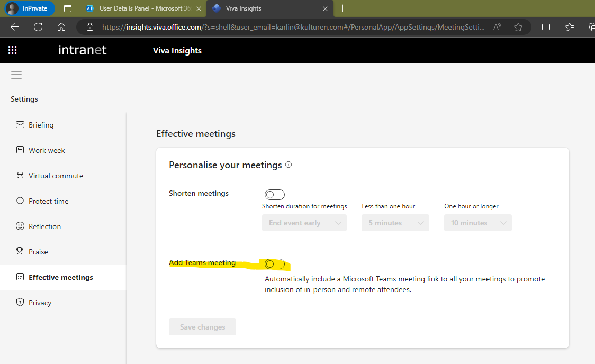The height and width of the screenshot is (364, 595).
Task: Close the Viva Insights tab
Action: pos(325,8)
